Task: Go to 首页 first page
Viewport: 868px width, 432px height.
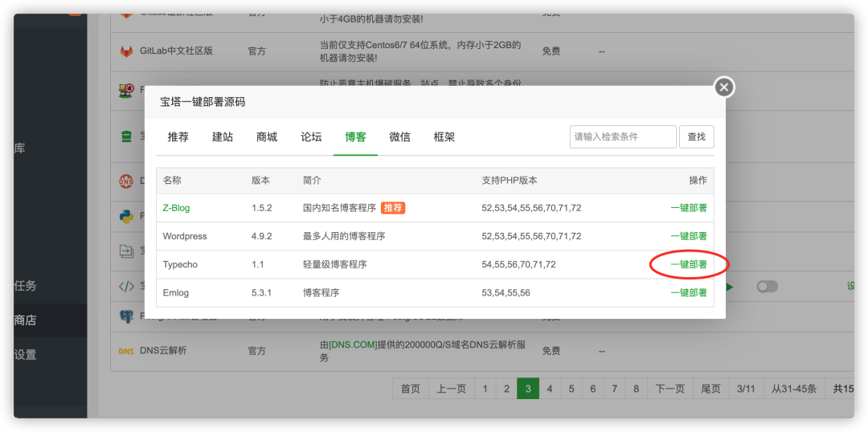Action: tap(411, 389)
